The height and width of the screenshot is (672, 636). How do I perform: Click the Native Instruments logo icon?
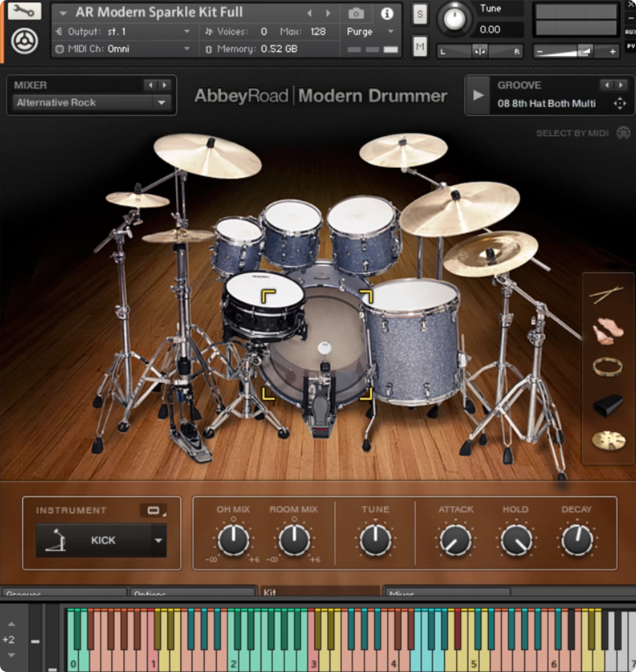(x=24, y=40)
